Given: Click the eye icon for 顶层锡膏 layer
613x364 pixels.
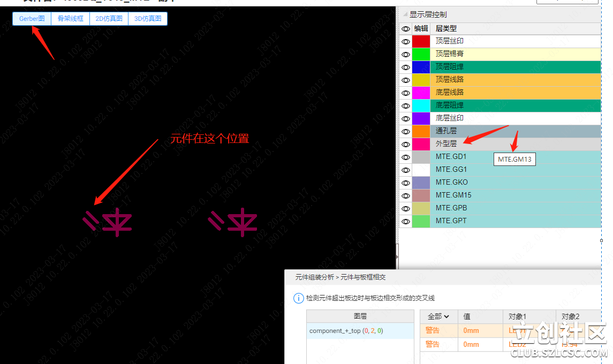Looking at the screenshot, I should [406, 54].
